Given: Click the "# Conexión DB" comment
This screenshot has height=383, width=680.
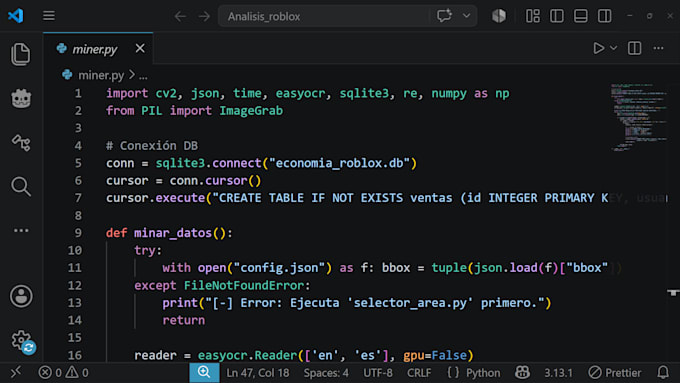Looking at the screenshot, I should click(152, 146).
